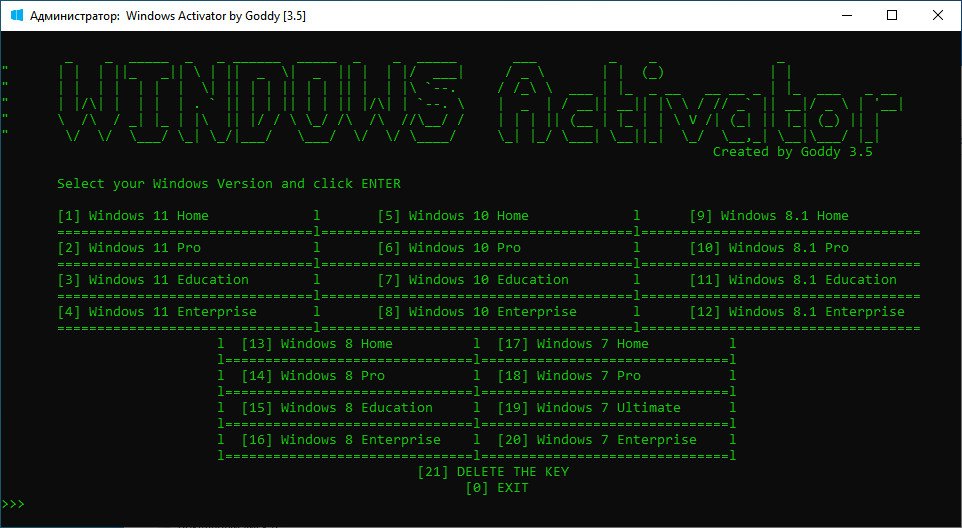The image size is (962, 528).
Task: Select the '[6] Windows 10 Pro' entry
Action: [449, 248]
